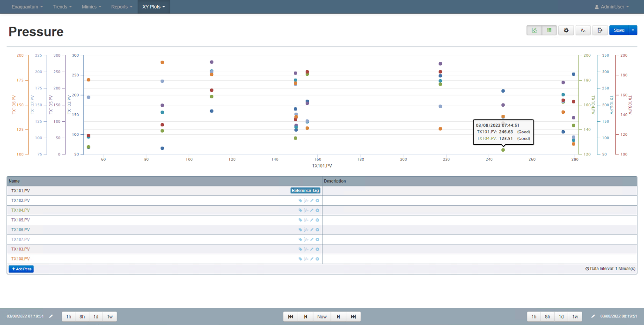This screenshot has width=644, height=325.
Task: Edit the start time with pencil icon
Action: click(x=51, y=317)
